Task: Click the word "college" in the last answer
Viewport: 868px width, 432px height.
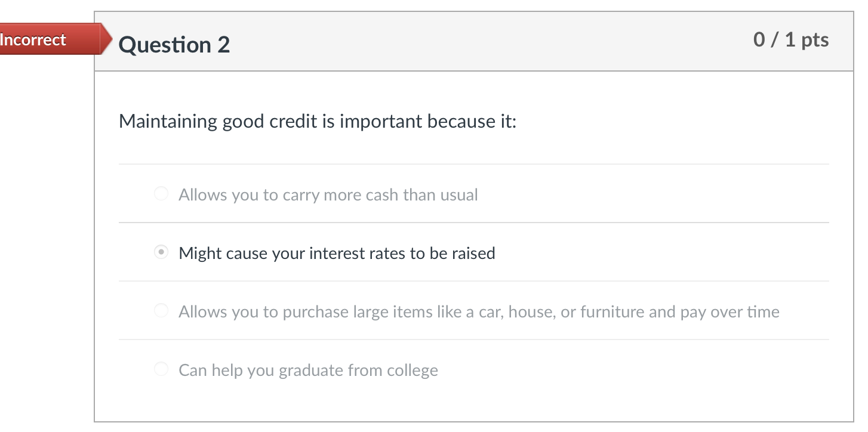Action: [412, 370]
